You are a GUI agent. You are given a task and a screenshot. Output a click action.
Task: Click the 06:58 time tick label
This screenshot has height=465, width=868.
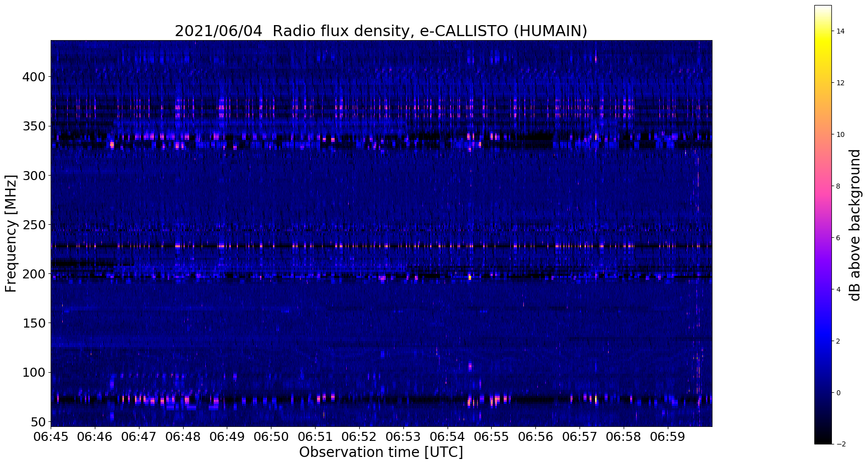click(624, 436)
